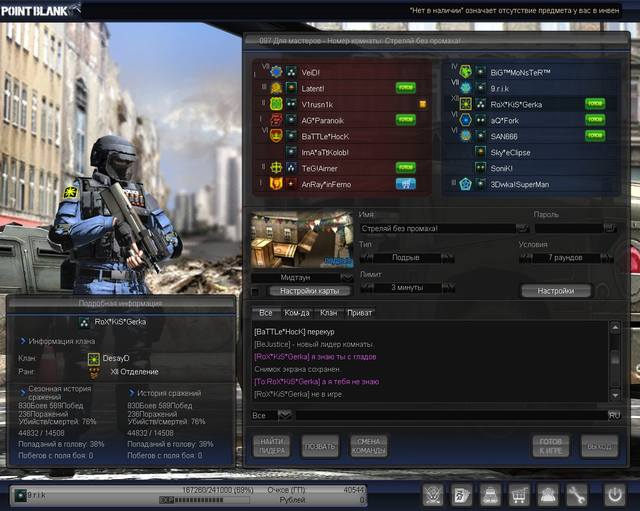Image resolution: width=640 pixels, height=511 pixels.
Task: Switch to the Все chat tab
Action: pos(265,313)
